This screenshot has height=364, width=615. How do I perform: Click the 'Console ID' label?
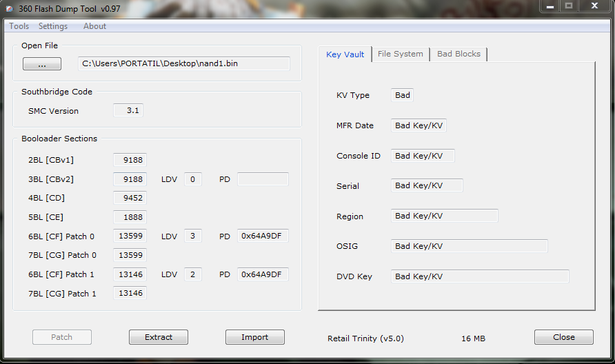click(x=358, y=156)
